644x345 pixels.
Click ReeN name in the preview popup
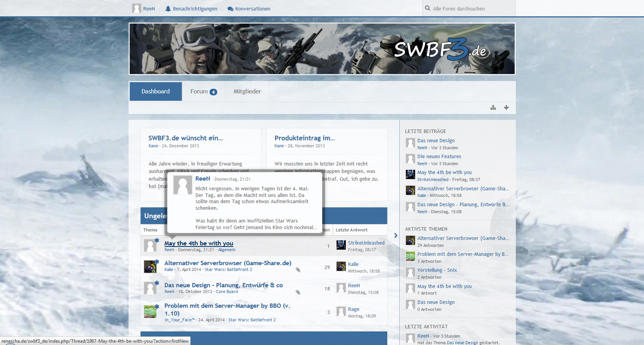pos(203,179)
